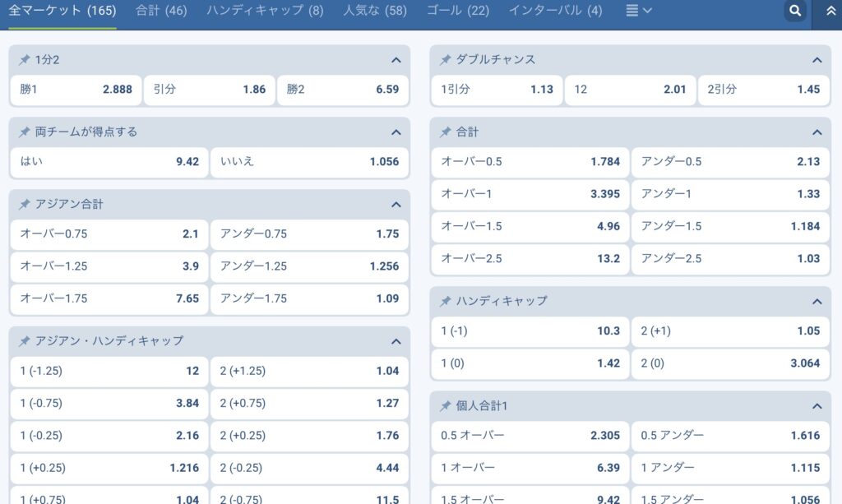Switch to the ハンディキャップ (8) tab
Screen dimensions: 842x504
click(x=265, y=11)
